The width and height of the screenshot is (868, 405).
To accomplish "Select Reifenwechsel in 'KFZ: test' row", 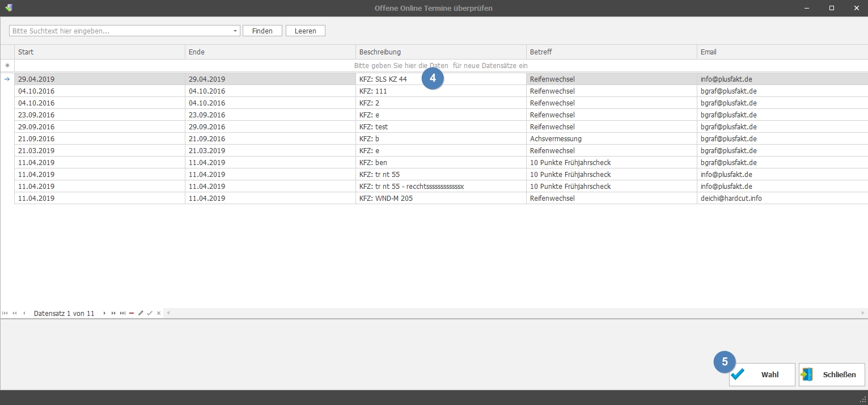I will 612,127.
